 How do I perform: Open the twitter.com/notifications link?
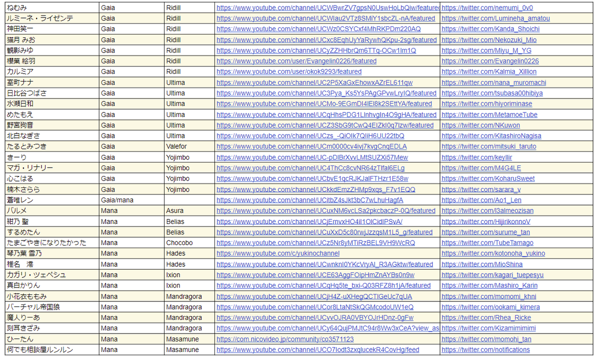[x=486, y=350]
